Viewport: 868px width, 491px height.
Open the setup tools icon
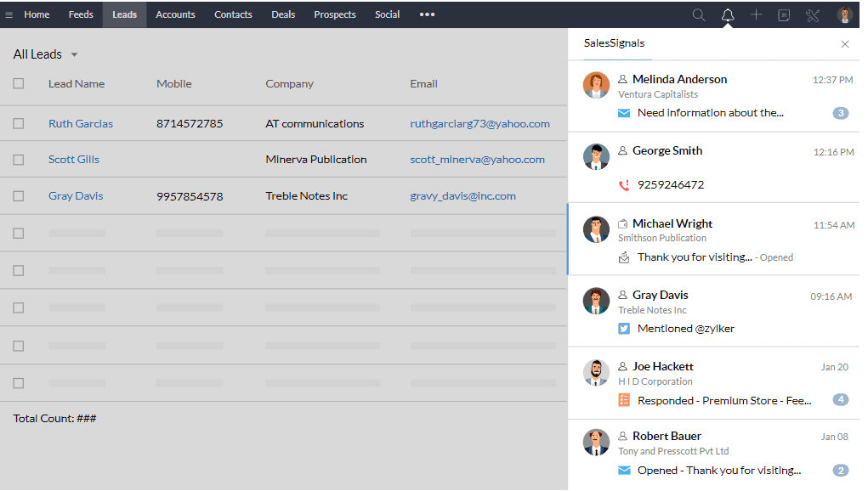813,14
